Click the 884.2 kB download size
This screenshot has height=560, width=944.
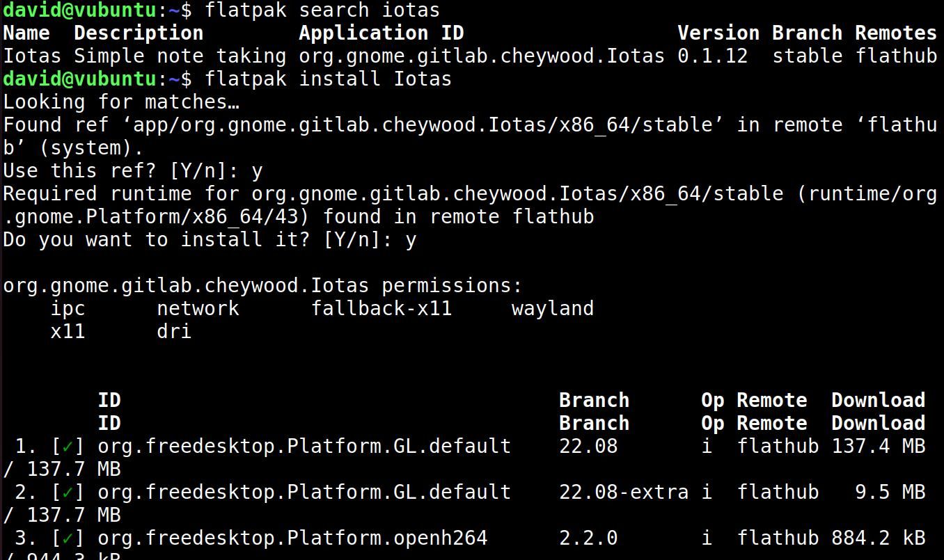(878, 538)
